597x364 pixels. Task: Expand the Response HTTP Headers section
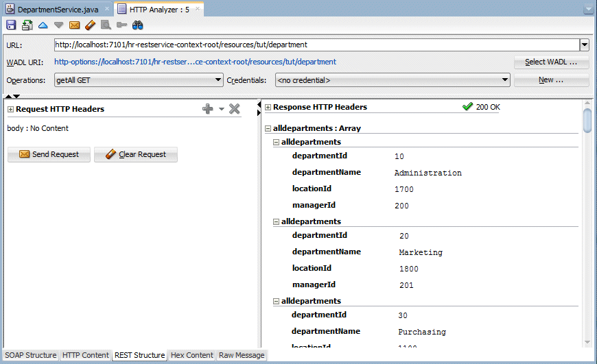(268, 107)
